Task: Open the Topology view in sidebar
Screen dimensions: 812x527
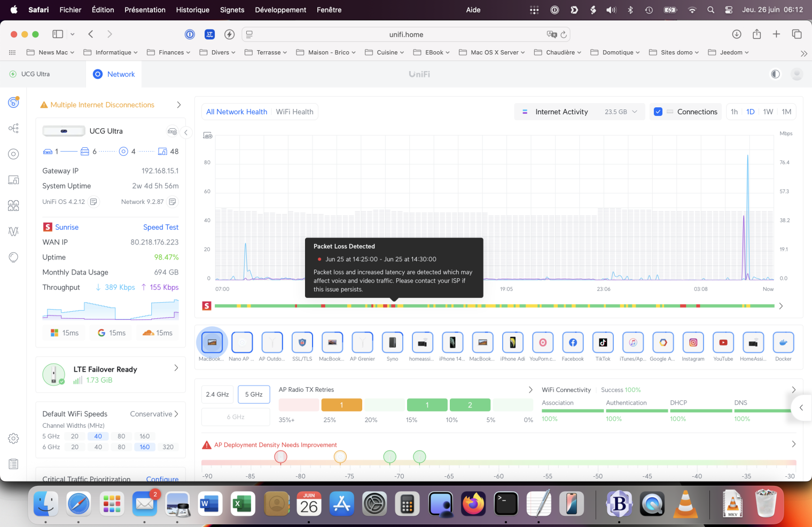Action: (x=13, y=128)
